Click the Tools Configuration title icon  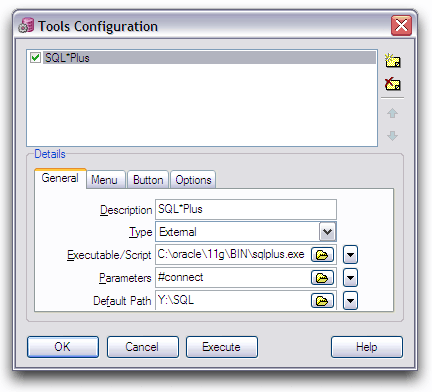(26, 26)
